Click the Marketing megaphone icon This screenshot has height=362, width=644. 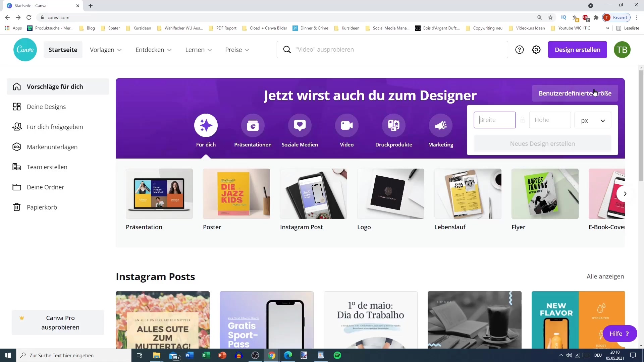tap(440, 125)
